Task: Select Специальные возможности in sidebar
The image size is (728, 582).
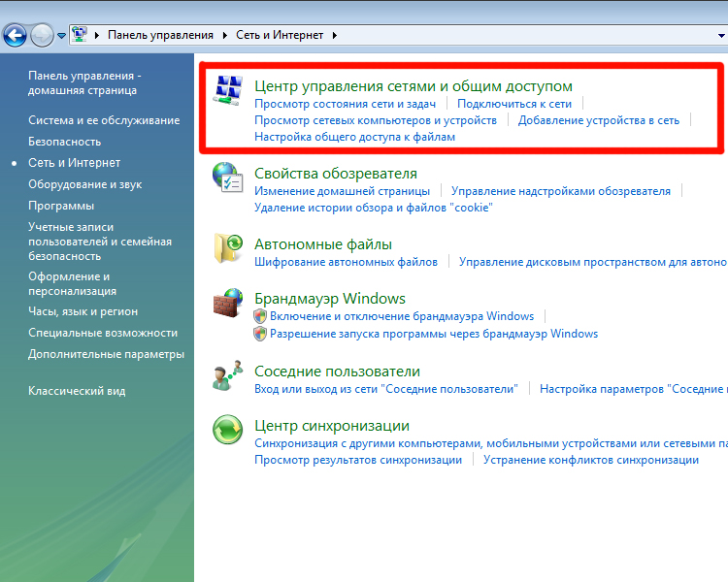Action: coord(103,333)
